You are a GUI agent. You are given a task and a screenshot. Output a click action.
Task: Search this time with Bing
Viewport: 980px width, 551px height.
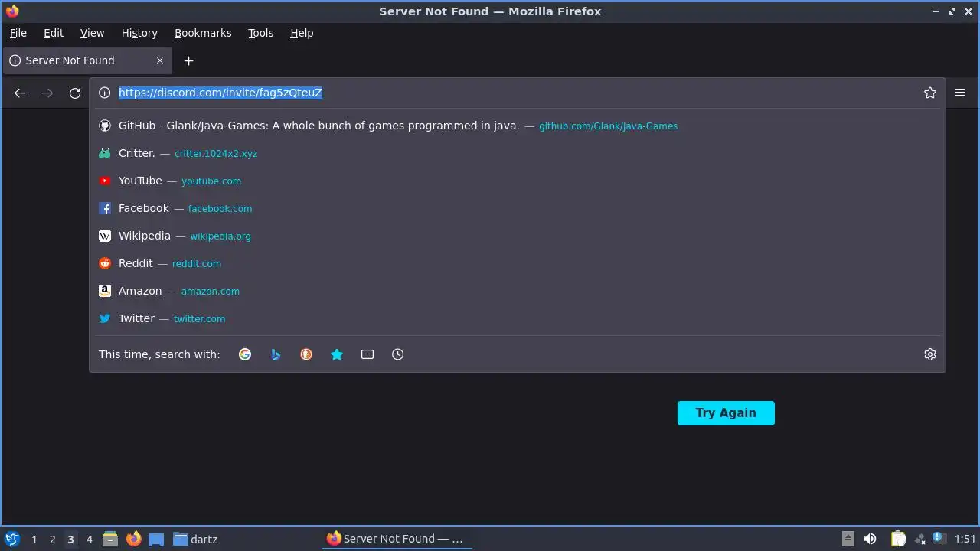tap(276, 354)
